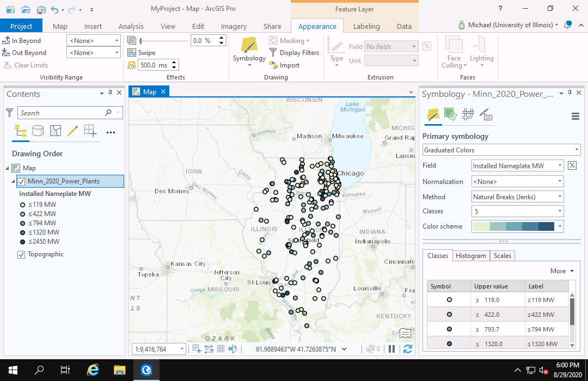Click the More button above class table

(562, 271)
